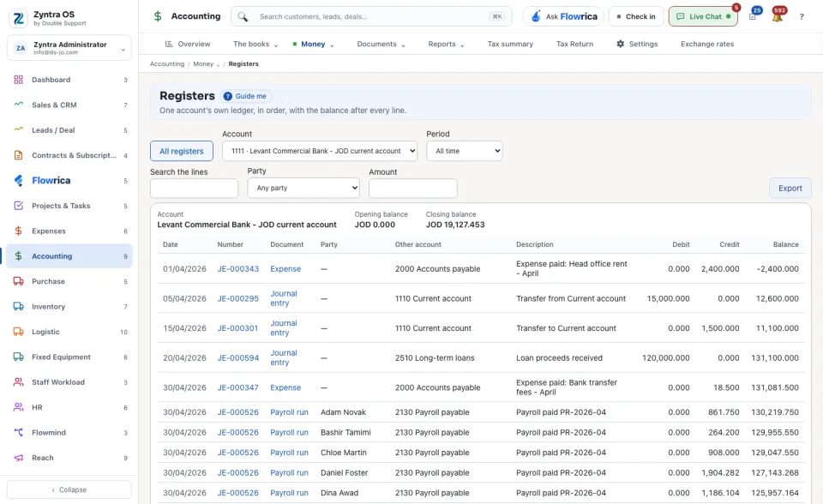The image size is (823, 504).
Task: Click the help question mark icon
Action: [802, 17]
